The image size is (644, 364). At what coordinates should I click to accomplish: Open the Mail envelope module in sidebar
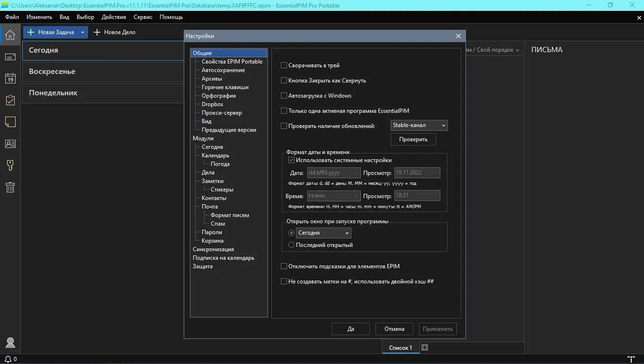pos(10,57)
